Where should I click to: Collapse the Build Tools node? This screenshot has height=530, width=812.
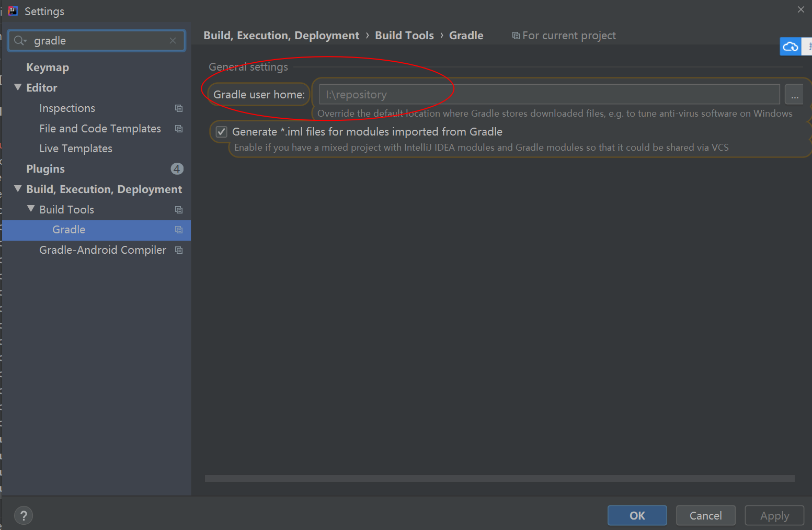click(31, 209)
